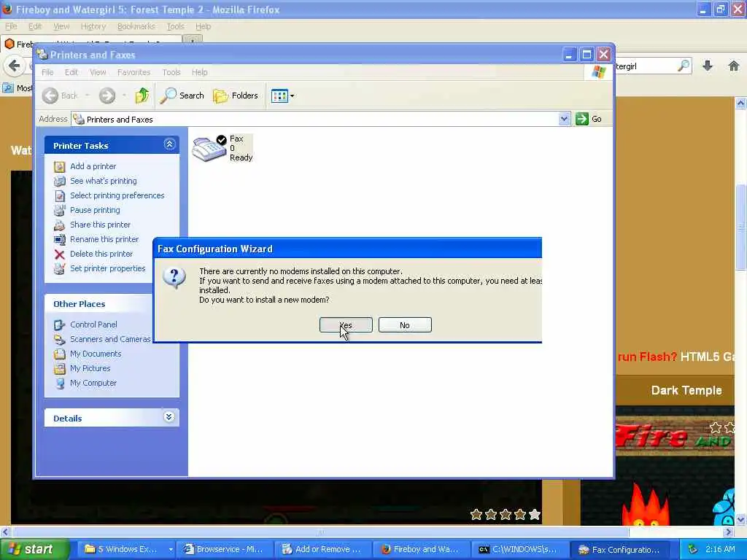Image resolution: width=747 pixels, height=560 pixels.
Task: Open the Address bar dropdown arrow
Action: [564, 119]
